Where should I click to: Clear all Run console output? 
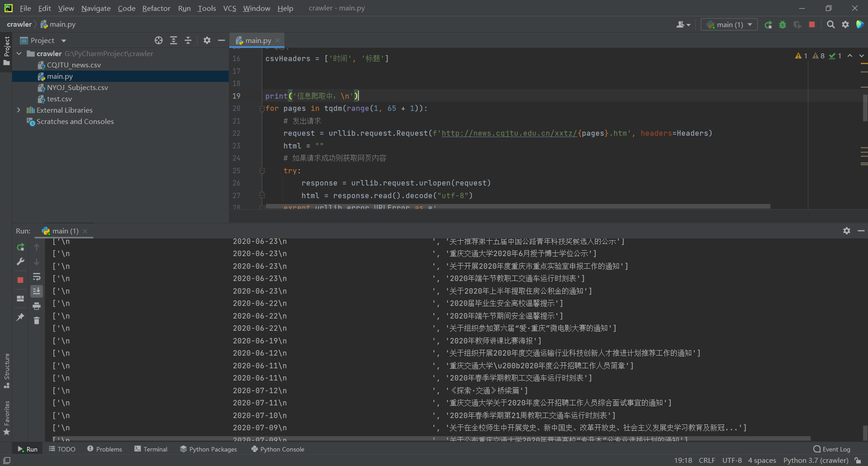pyautogui.click(x=37, y=320)
